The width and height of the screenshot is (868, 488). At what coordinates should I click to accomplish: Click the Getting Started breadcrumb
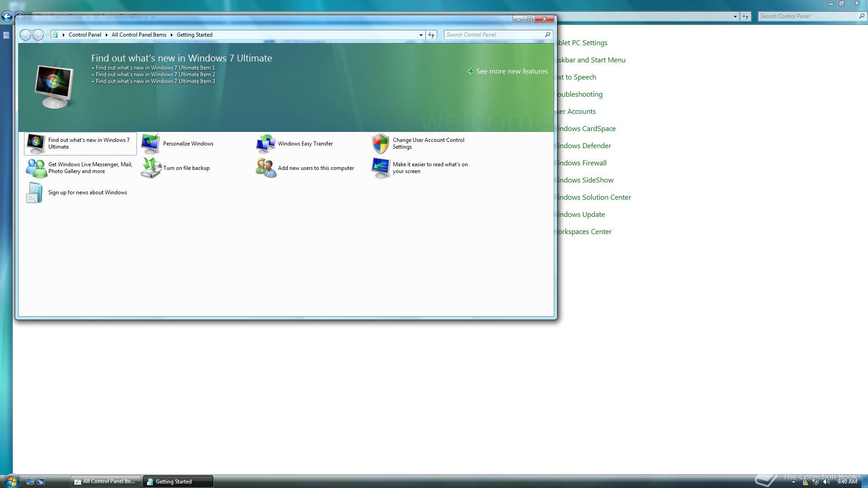[194, 35]
